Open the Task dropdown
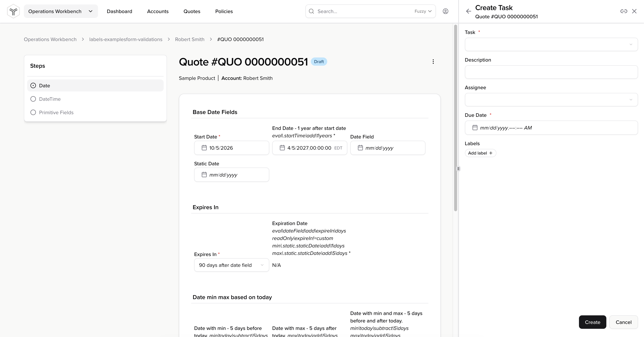This screenshot has height=337, width=644. tap(551, 45)
